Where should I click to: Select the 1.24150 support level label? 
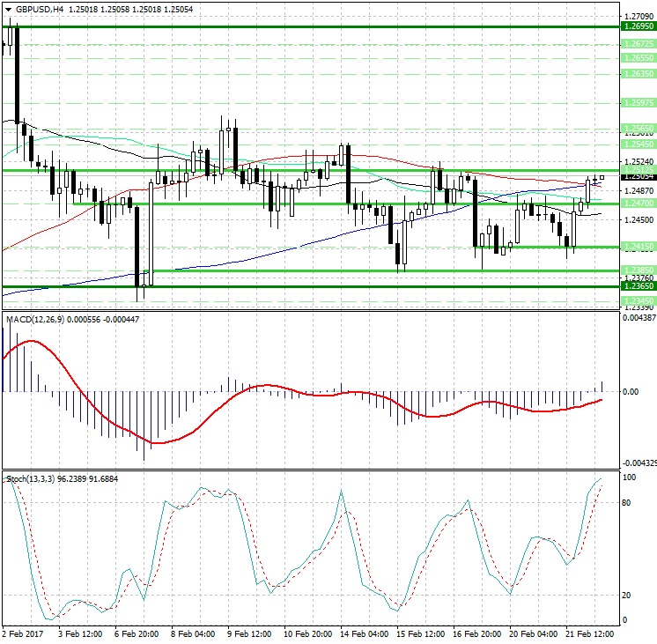(639, 247)
